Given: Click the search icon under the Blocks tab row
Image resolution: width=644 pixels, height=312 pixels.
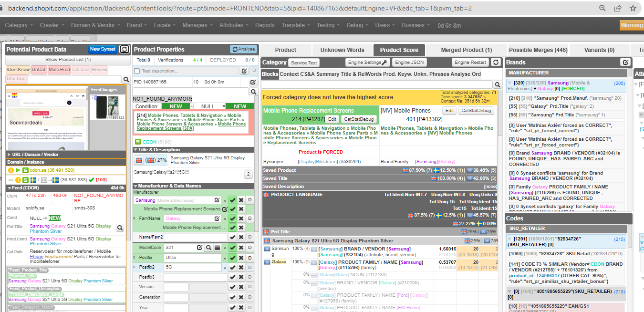Looking at the screenshot, I should [x=497, y=84].
